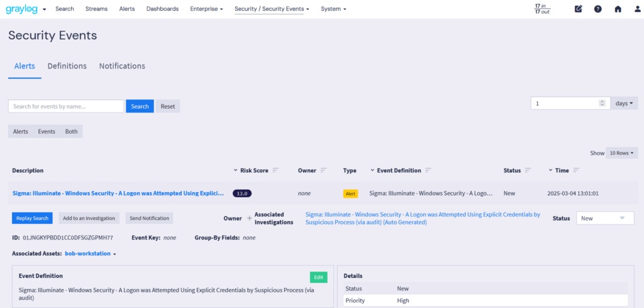
Task: Click the green Edit button
Action: click(318, 277)
